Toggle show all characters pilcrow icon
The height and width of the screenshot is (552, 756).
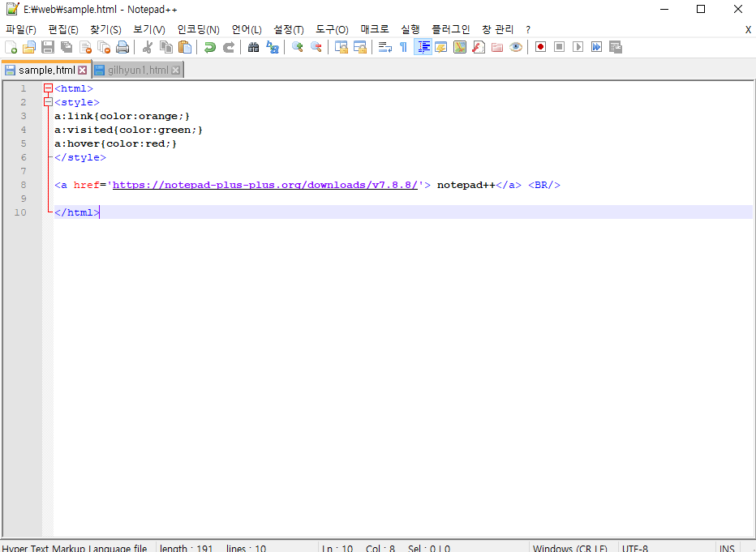click(404, 47)
